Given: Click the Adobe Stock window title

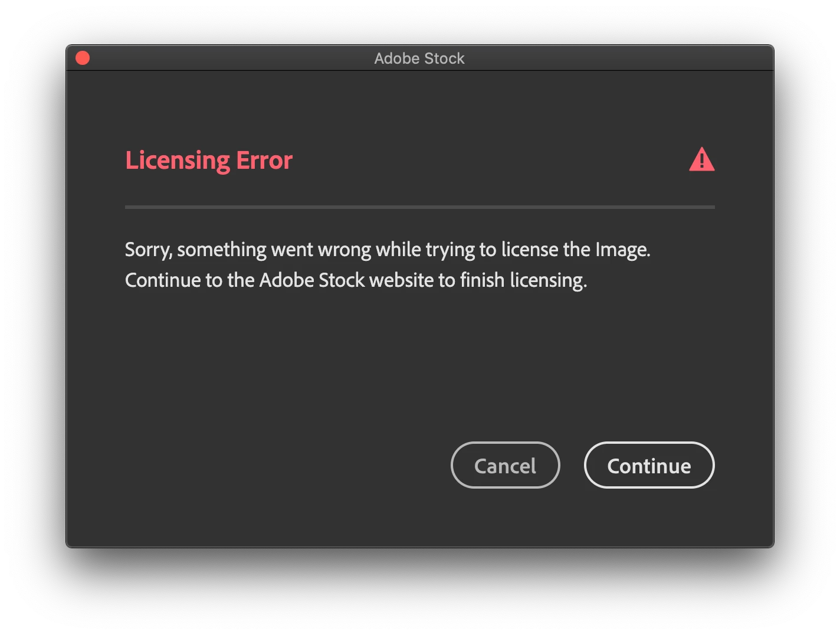Looking at the screenshot, I should click(419, 58).
